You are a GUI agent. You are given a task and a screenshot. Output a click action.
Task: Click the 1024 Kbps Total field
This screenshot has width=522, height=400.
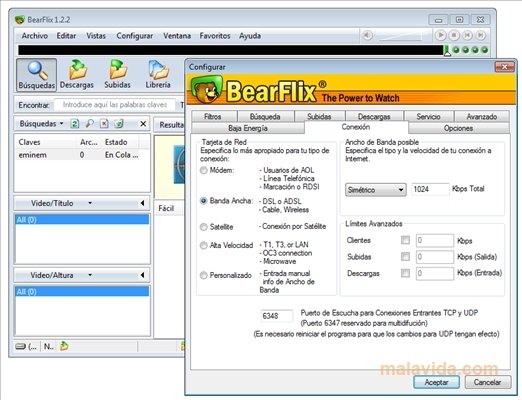click(x=430, y=189)
